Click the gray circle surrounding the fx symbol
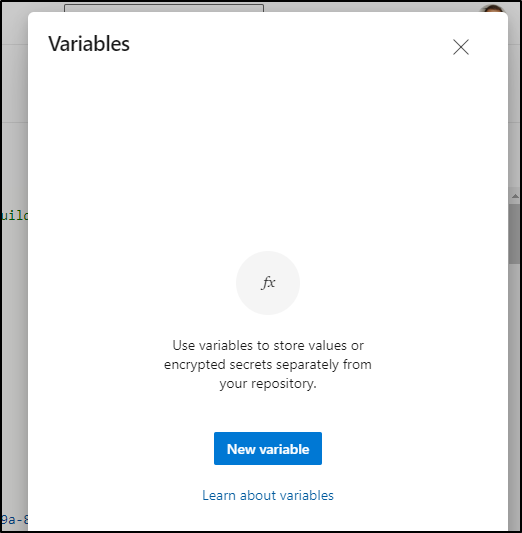This screenshot has width=522, height=533. pyautogui.click(x=268, y=283)
